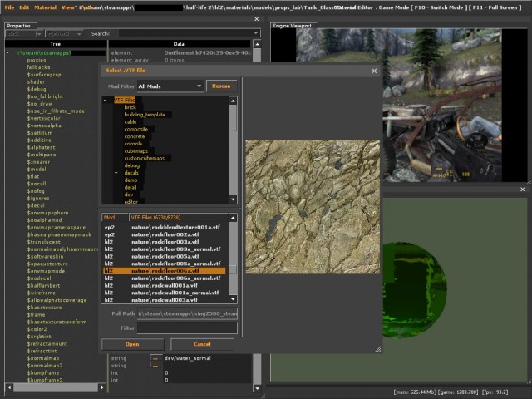Click the Open button
This screenshot has width=532, height=399.
[132, 344]
